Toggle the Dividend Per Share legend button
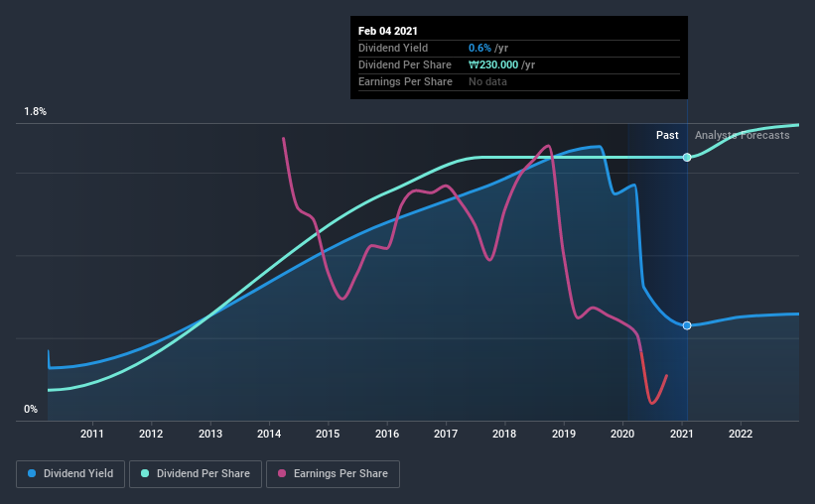Viewport: 815px width, 504px height. (196, 474)
